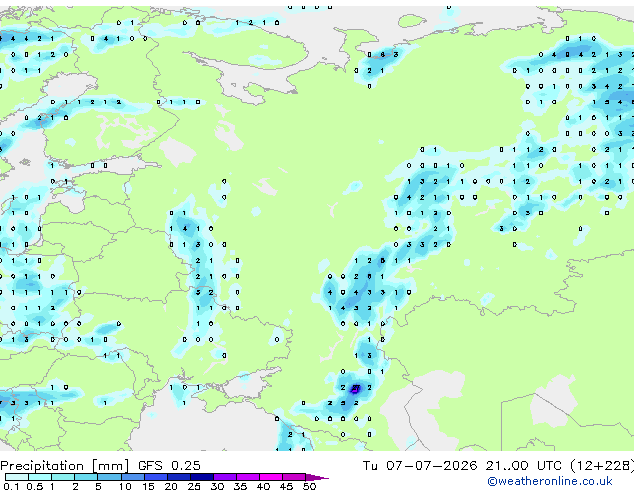Select the 45–50 mm legend swatch
Viewport: 634px width, 490px height.
(x=294, y=477)
